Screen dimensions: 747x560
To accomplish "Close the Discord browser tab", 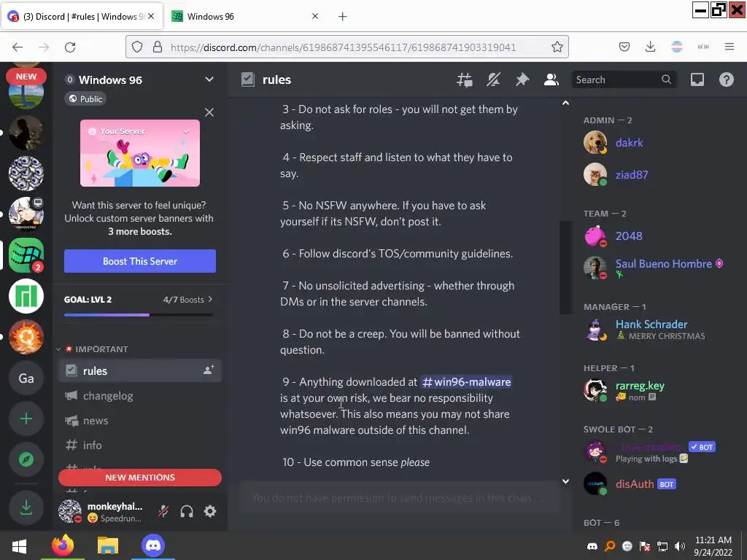I will point(150,16).
